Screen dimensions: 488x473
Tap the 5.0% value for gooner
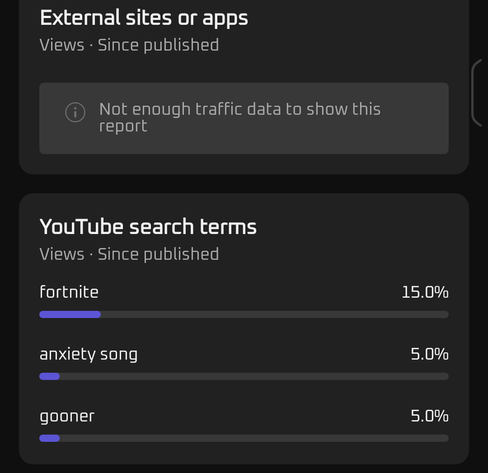click(x=429, y=416)
